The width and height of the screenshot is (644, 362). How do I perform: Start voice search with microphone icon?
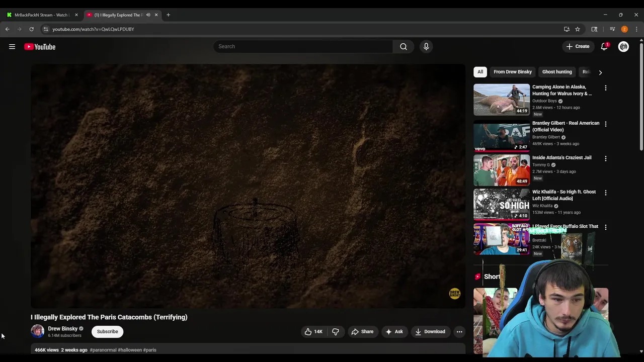426,46
